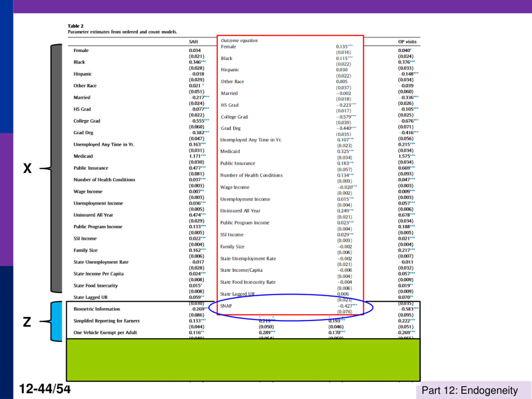
Task: Click the Biometric Information row label
Action: [x=97, y=309]
